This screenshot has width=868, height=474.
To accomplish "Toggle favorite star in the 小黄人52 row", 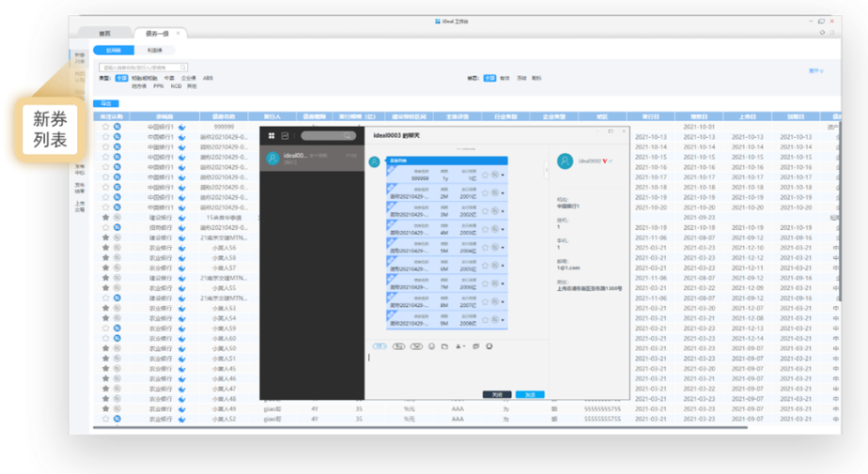I will click(106, 419).
